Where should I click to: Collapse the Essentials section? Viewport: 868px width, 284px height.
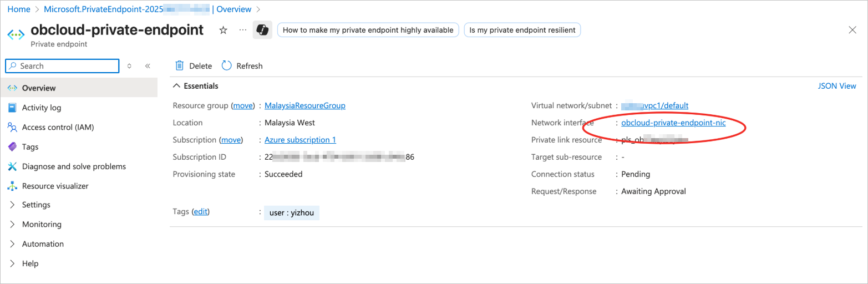pyautogui.click(x=176, y=86)
